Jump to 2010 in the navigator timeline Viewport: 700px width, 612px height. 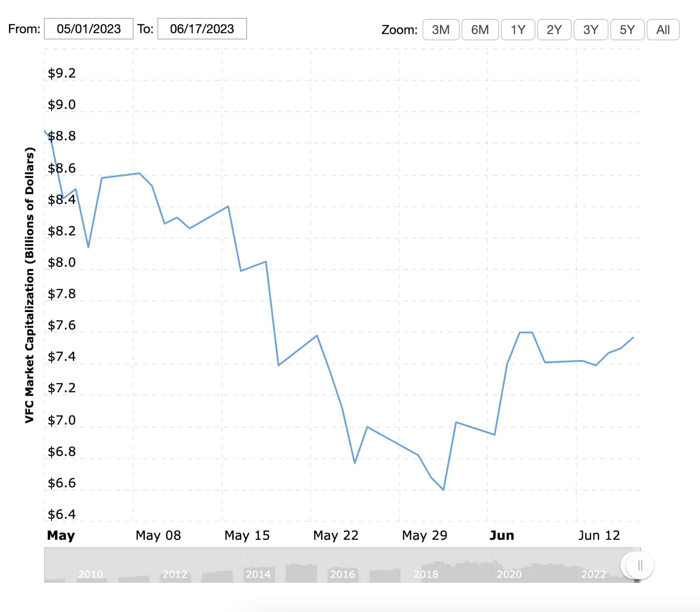91,574
